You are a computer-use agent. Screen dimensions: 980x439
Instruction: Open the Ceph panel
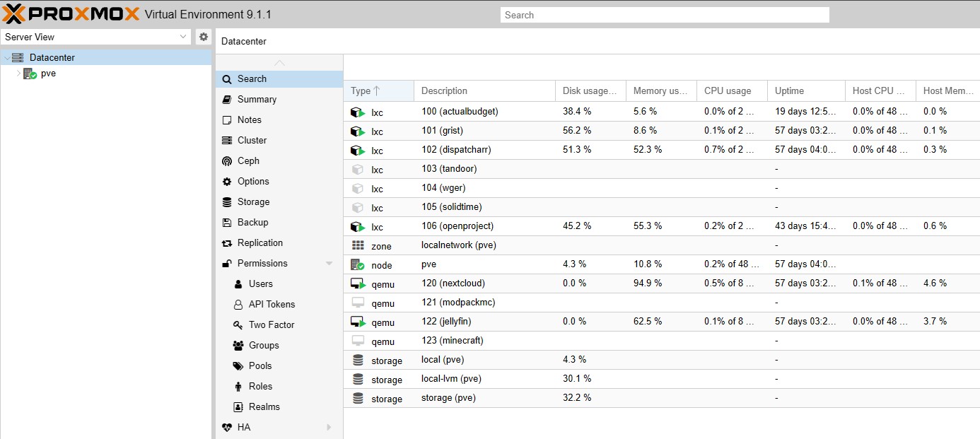(x=279, y=161)
